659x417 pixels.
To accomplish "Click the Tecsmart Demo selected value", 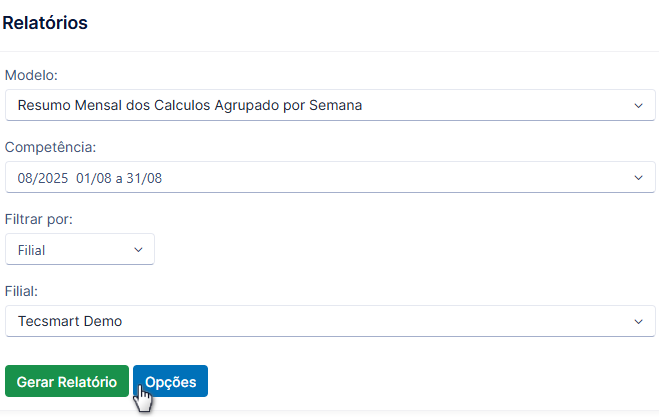I will point(70,321).
